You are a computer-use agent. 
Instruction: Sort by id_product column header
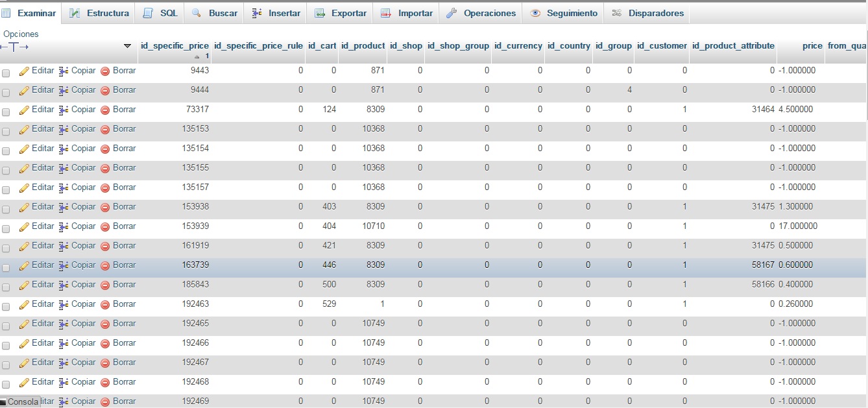363,46
